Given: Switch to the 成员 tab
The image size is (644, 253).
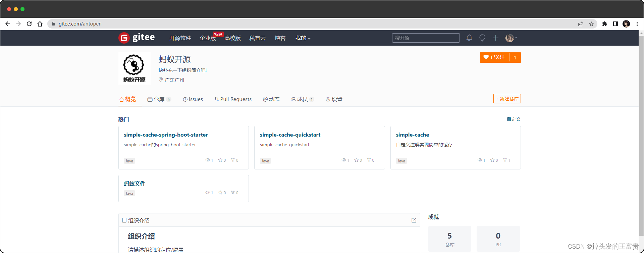Looking at the screenshot, I should pyautogui.click(x=303, y=99).
